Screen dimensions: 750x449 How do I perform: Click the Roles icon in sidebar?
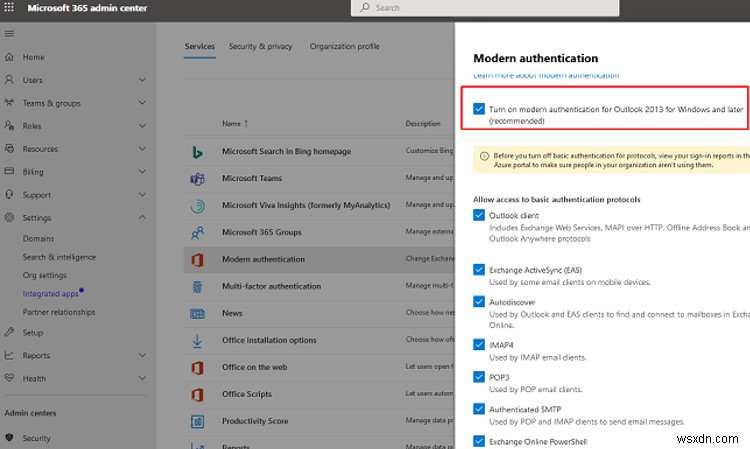(9, 126)
